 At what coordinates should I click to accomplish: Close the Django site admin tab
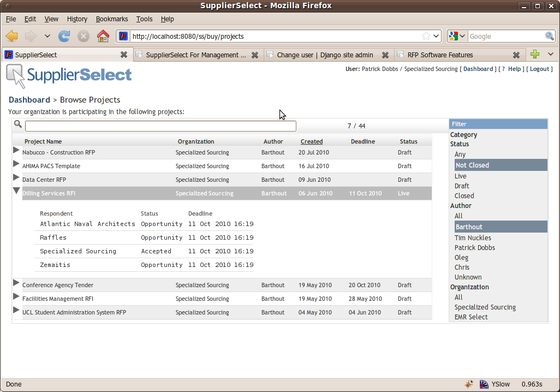(x=385, y=55)
